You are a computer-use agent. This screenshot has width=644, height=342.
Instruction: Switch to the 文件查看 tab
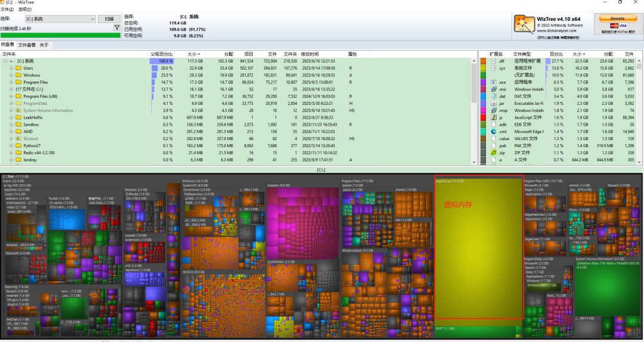[x=26, y=45]
